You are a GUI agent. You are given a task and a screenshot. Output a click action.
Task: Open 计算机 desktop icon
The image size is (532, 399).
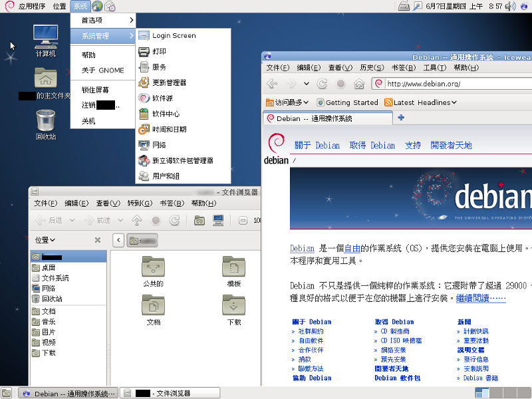coord(45,41)
